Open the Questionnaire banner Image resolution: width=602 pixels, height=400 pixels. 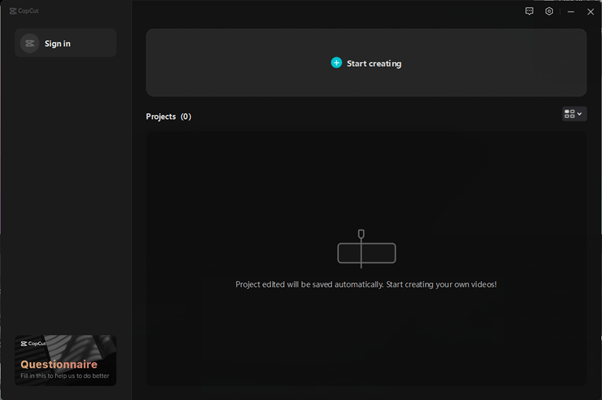[66, 360]
